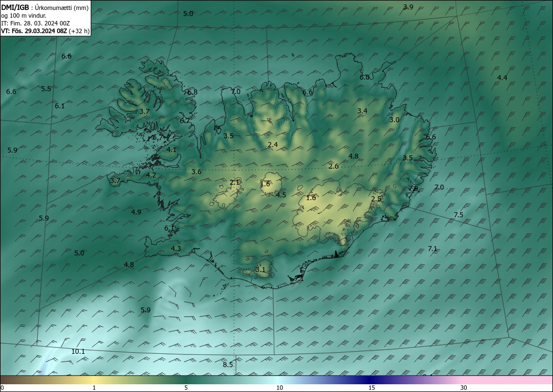
Task: Click the 'VT: Fös. 29.03.2024 08Z (+32 h)' line
Action: [45, 31]
